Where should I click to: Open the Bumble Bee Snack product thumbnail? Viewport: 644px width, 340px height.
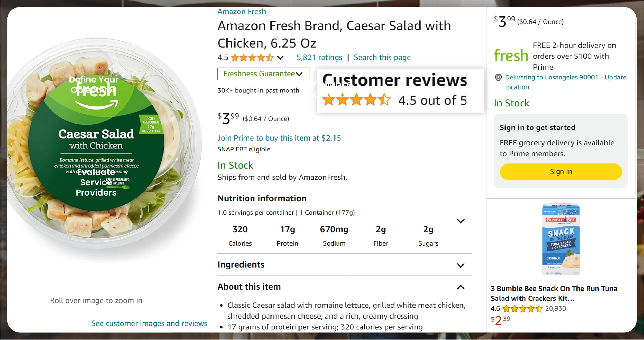[x=561, y=239]
